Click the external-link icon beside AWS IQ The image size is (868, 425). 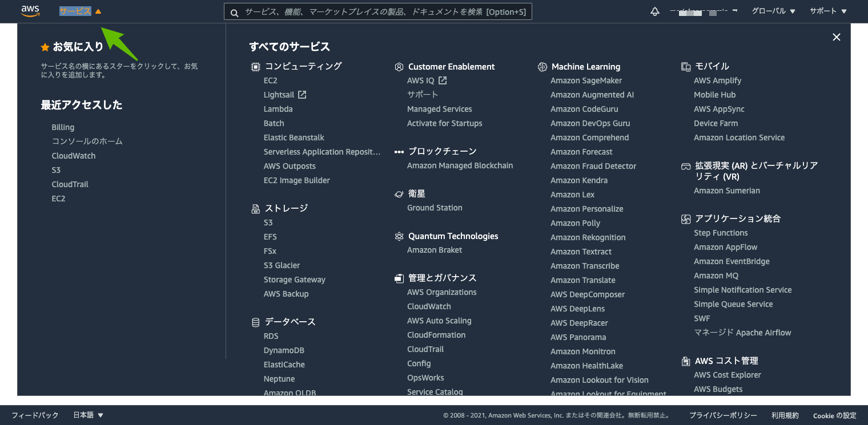[443, 80]
